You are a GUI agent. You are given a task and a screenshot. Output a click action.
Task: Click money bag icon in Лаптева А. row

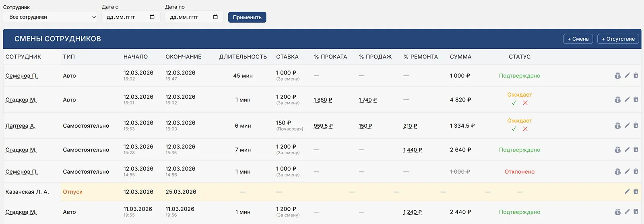[x=617, y=126]
